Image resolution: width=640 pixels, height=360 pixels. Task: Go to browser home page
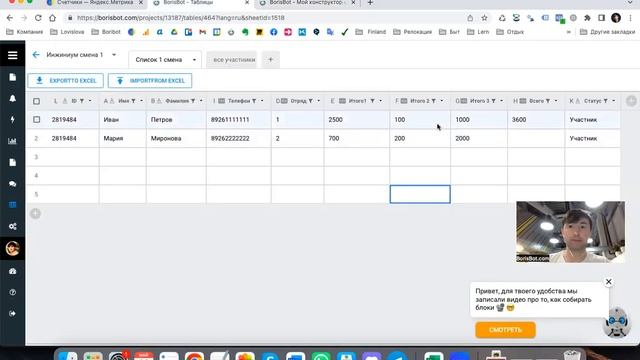(52, 18)
